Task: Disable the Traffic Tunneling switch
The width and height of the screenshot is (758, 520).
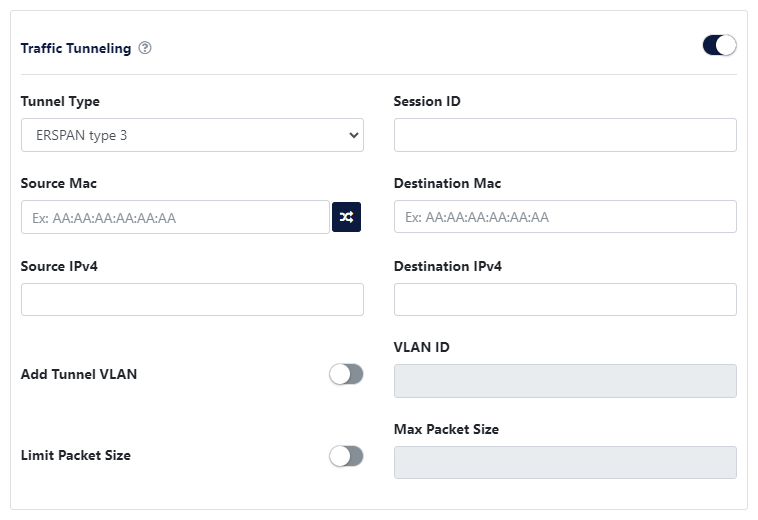Action: point(719,45)
